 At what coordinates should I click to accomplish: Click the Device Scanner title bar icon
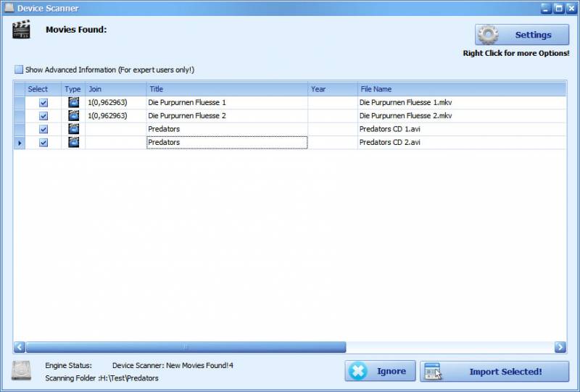[9, 8]
